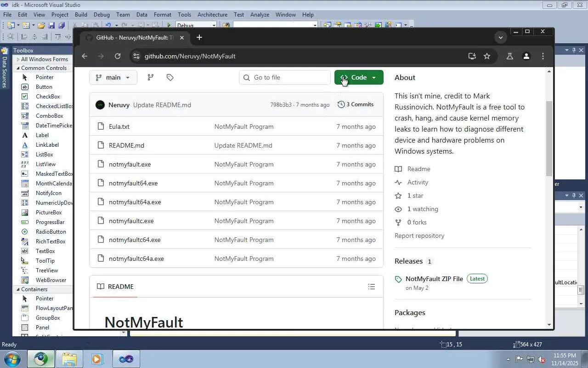
Task: View stargazers via the 1 star link
Action: point(415,195)
